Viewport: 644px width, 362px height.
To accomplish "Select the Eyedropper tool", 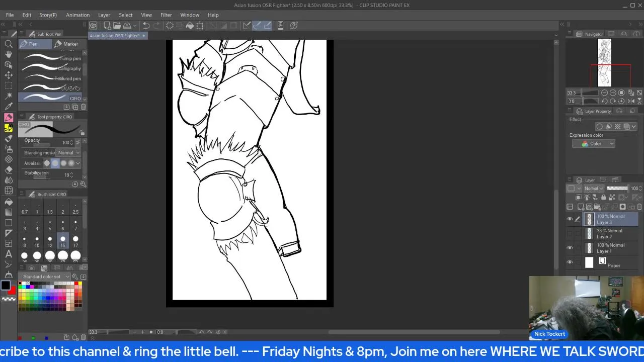I will pos(9,107).
